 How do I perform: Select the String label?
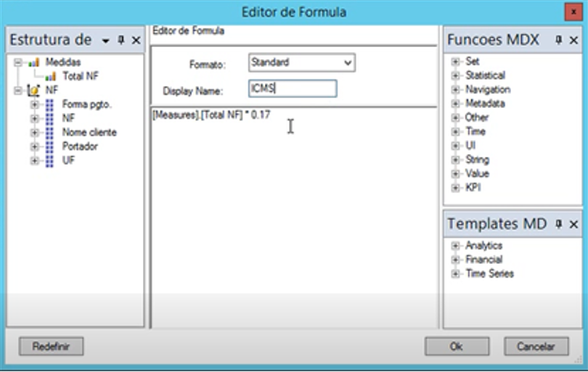478,160
